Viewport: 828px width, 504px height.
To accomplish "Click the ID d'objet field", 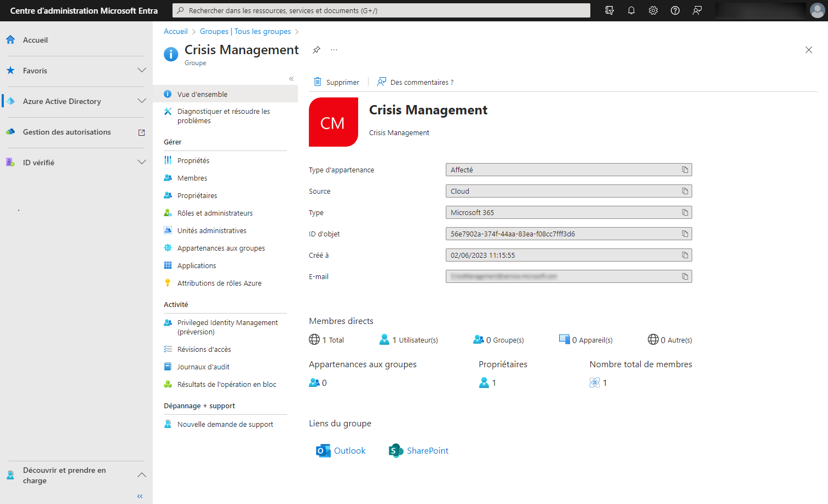I will [569, 234].
